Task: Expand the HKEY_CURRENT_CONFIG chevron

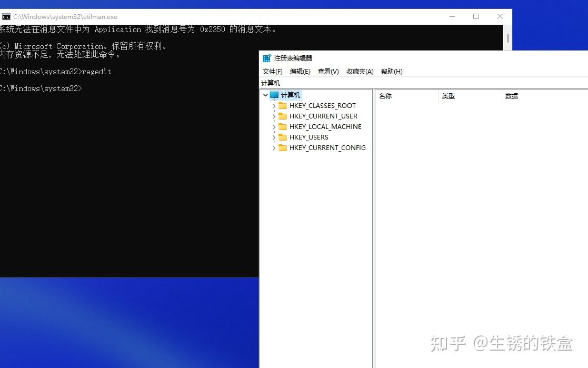Action: 274,148
